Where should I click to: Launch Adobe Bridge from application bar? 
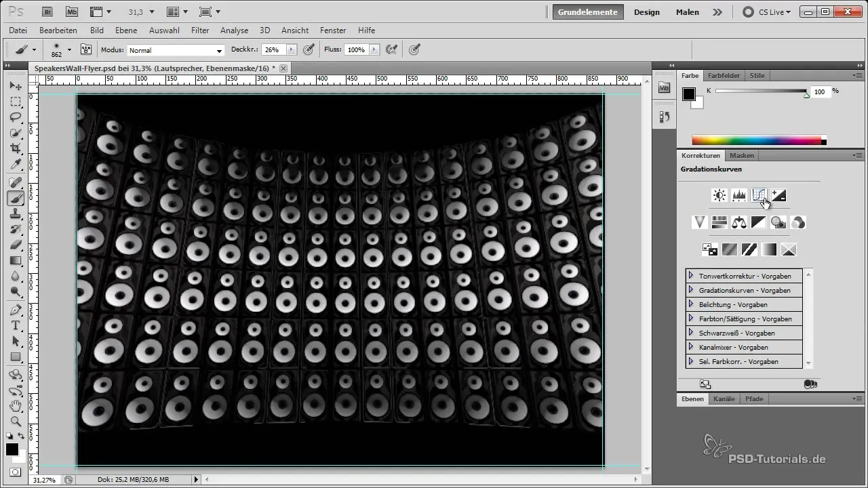click(47, 12)
